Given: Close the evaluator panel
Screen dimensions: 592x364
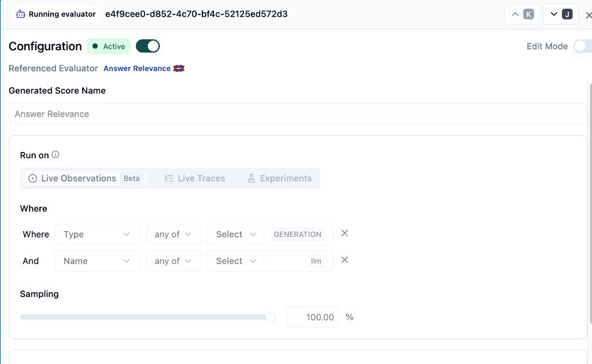Looking at the screenshot, I should 588,16.
